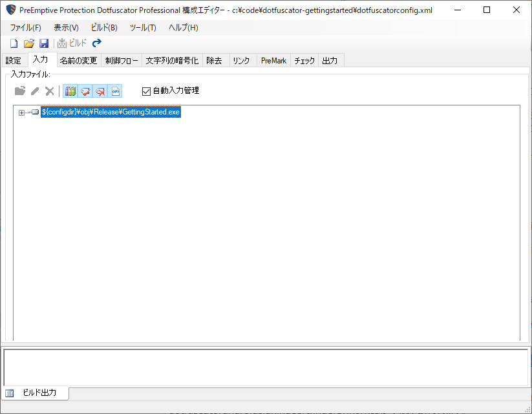The height and width of the screenshot is (414, 532).
Task: Open the ツール(T) menu
Action: coord(143,28)
